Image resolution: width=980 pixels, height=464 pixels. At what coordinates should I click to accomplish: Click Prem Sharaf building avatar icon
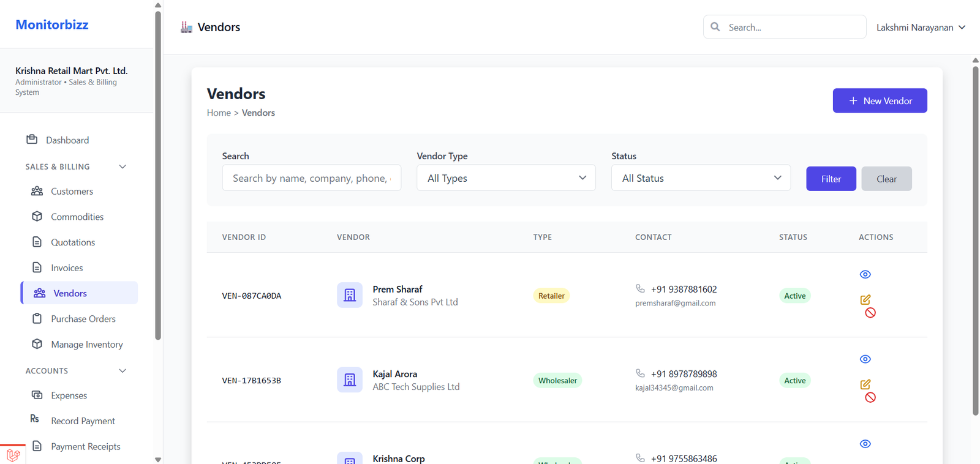(350, 295)
